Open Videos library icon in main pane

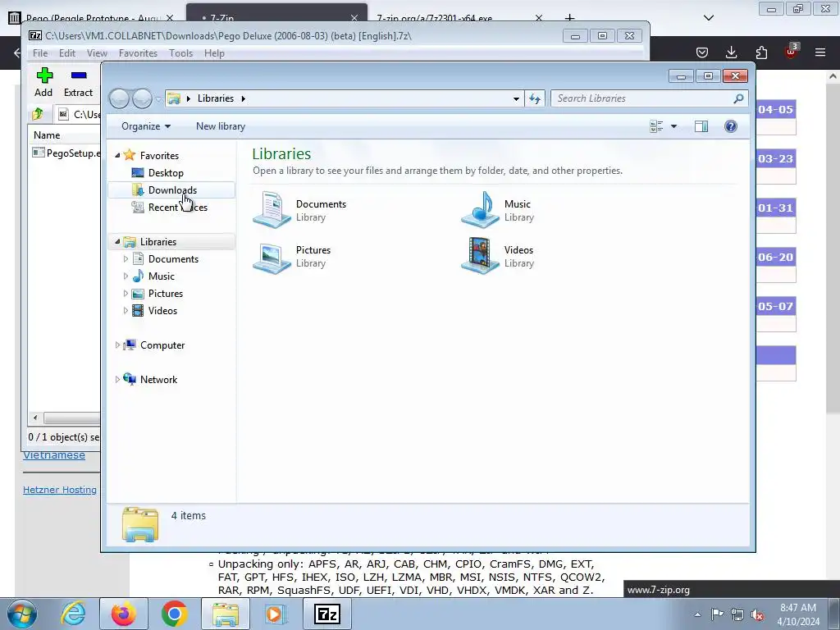[481, 256]
